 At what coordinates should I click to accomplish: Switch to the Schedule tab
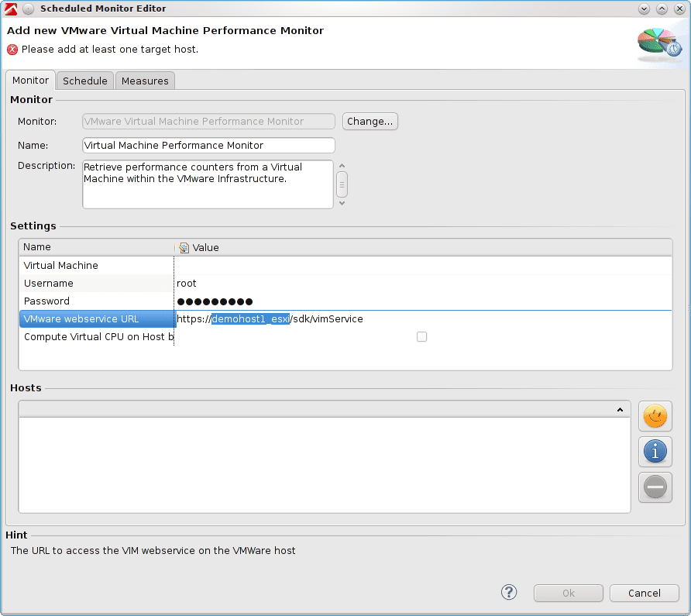(x=85, y=81)
